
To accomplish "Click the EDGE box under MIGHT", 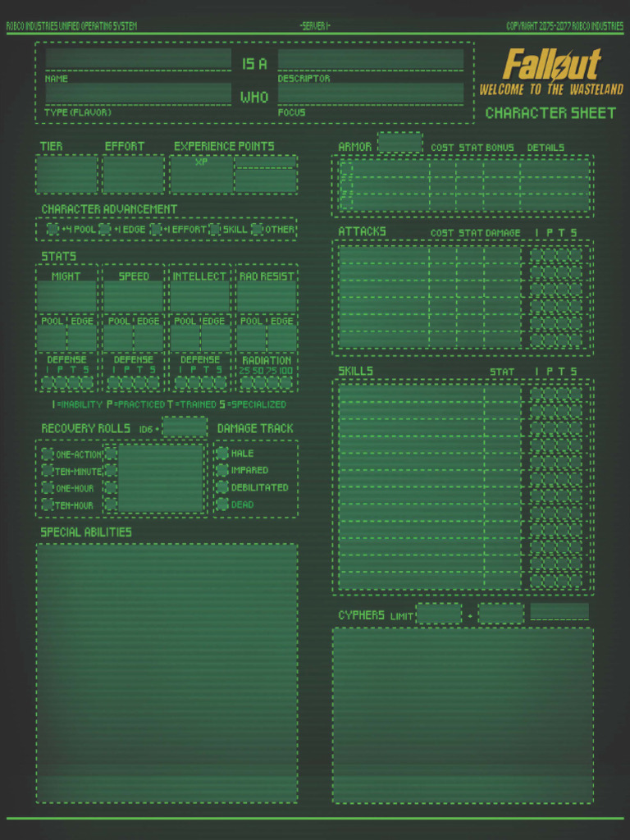I will click(x=82, y=339).
